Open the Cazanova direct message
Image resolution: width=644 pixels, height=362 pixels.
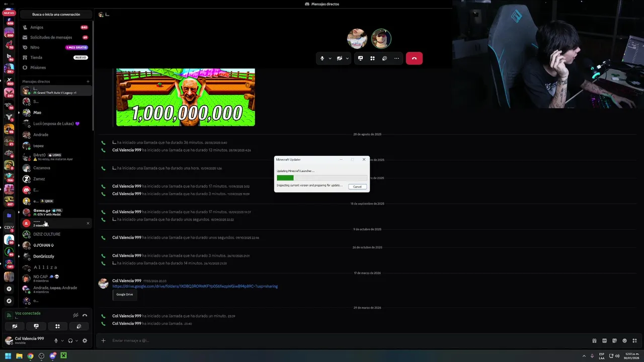coord(56,168)
